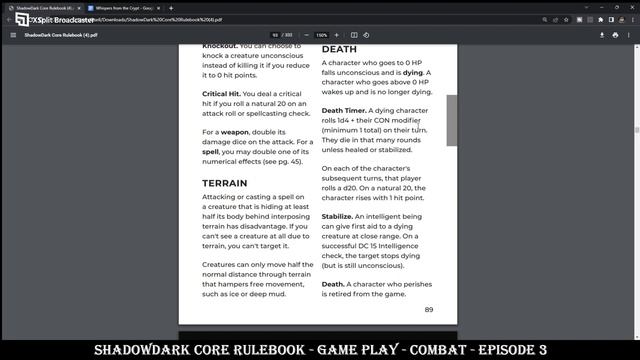Click the bold 'Knockout.' text
Screen dimensions: 640x360
[220, 46]
